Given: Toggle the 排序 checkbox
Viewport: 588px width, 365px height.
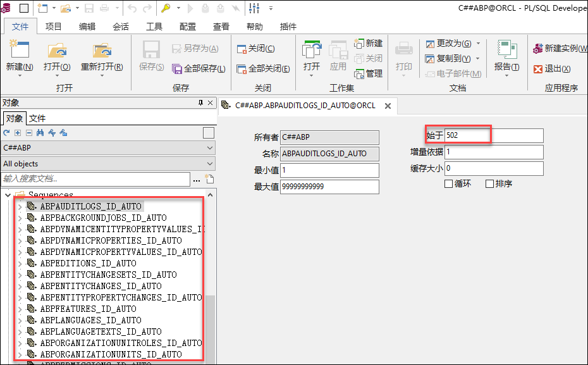Looking at the screenshot, I should (490, 184).
